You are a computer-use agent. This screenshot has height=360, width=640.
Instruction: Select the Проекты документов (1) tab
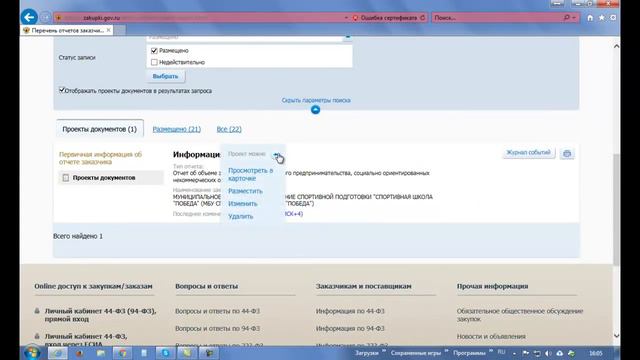coord(100,129)
